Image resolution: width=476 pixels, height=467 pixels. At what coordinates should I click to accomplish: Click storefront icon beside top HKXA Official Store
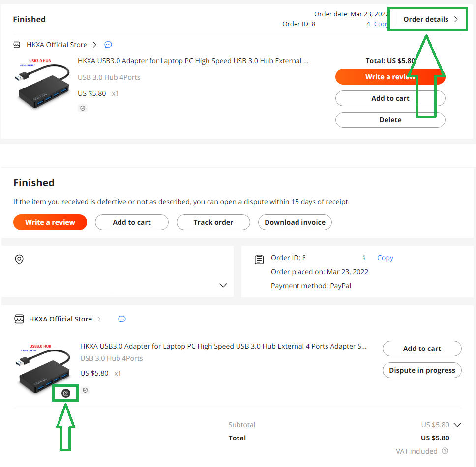[17, 45]
